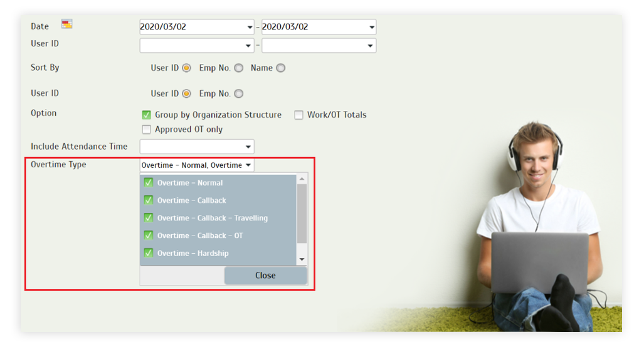This screenshot has width=644, height=347.
Task: Enable Work/OT Totals checkbox
Action: coord(298,115)
